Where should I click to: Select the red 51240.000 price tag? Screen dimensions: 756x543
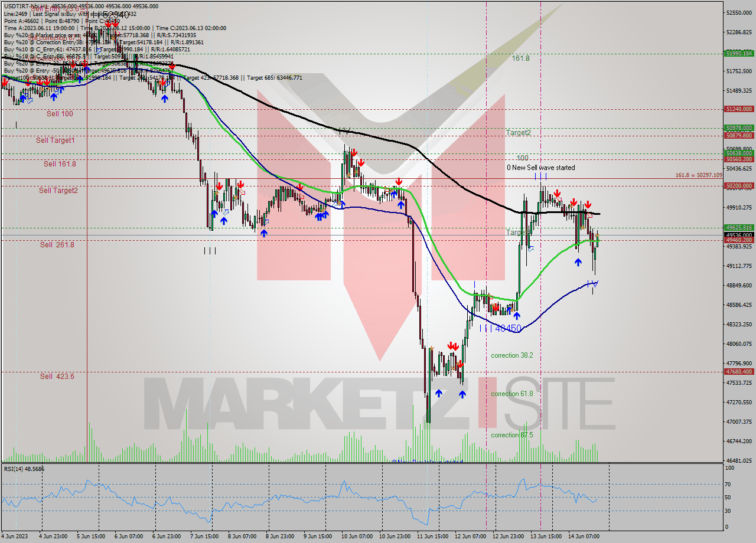point(739,109)
